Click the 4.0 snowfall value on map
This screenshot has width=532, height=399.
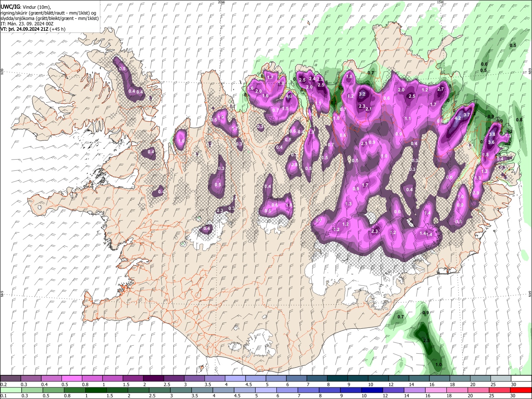tap(289, 96)
